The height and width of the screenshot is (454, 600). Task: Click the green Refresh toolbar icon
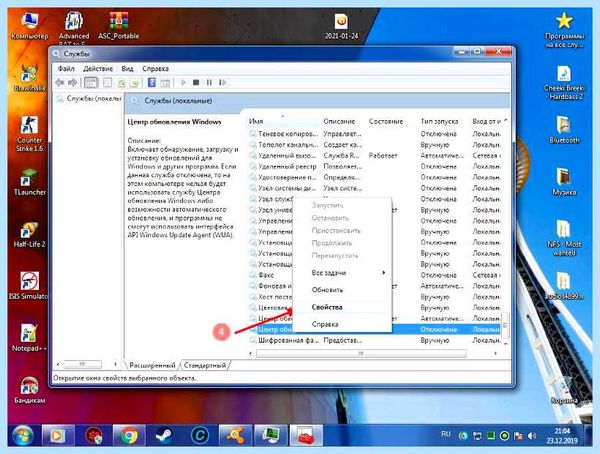point(121,82)
